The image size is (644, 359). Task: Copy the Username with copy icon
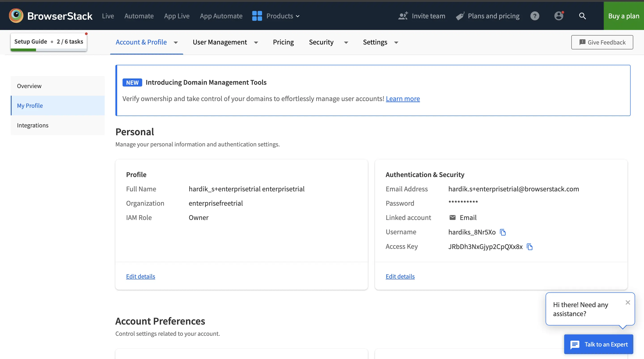coord(502,232)
